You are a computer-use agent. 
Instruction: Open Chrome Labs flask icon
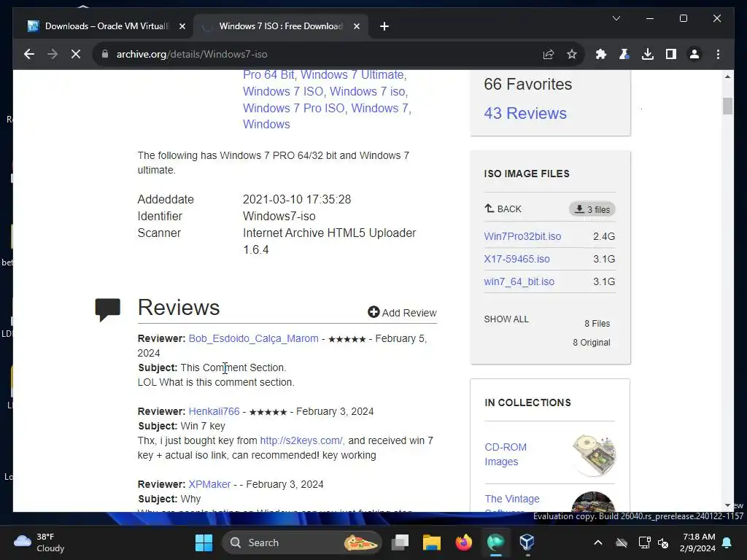point(624,54)
